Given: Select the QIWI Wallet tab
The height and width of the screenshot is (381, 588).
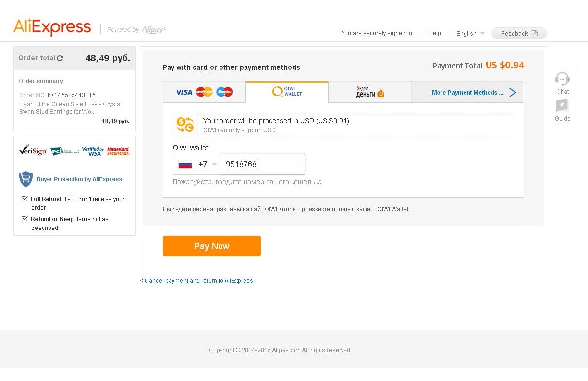Looking at the screenshot, I should point(287,92).
